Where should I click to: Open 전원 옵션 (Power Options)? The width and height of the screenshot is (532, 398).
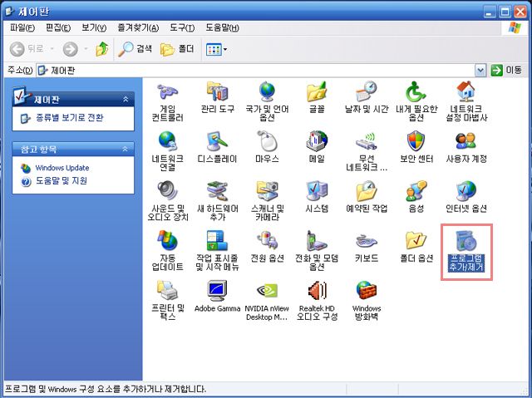click(267, 247)
